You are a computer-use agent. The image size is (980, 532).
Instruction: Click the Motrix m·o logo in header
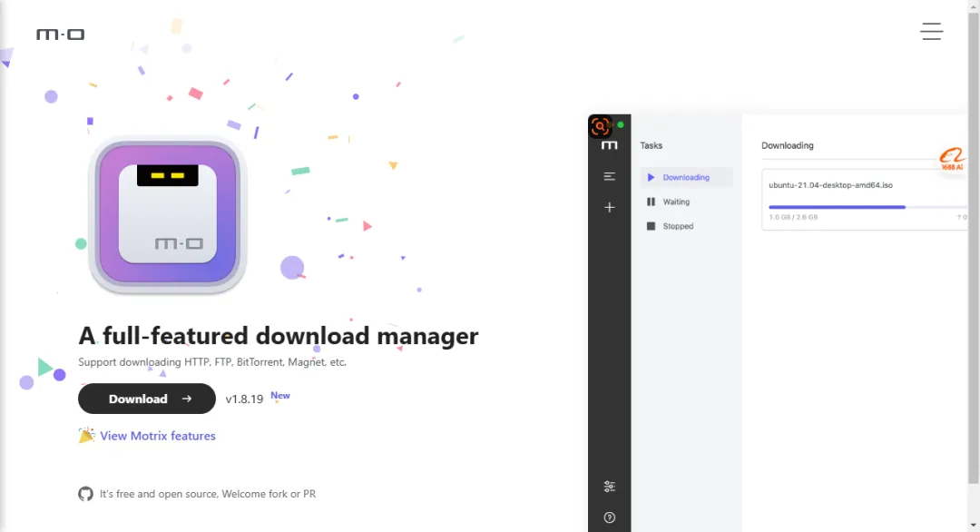(x=60, y=34)
